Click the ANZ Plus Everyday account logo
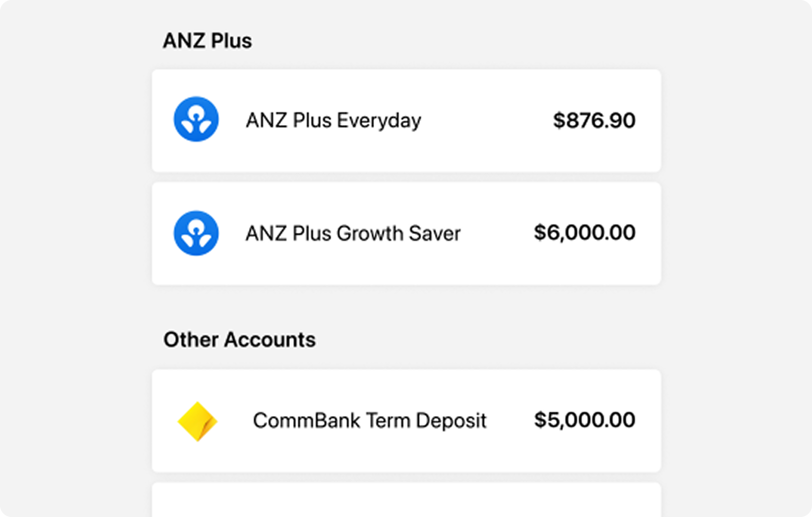812x517 pixels. (x=196, y=119)
